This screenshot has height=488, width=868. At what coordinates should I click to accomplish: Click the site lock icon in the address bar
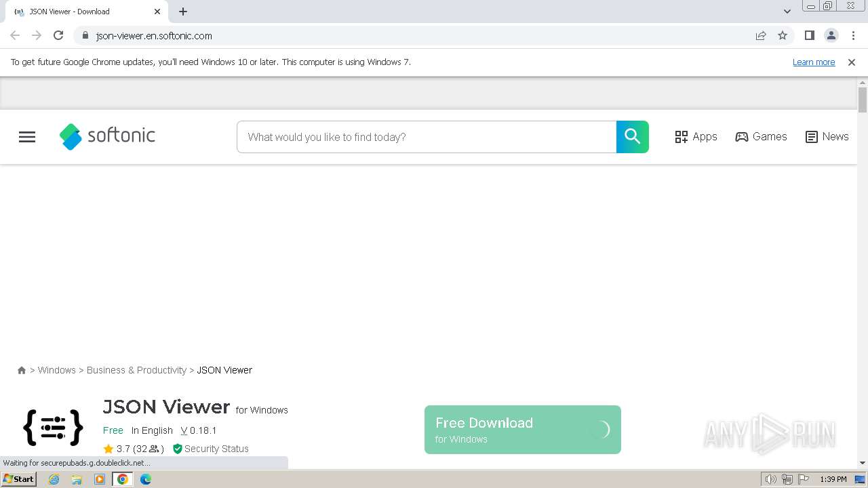coord(85,35)
